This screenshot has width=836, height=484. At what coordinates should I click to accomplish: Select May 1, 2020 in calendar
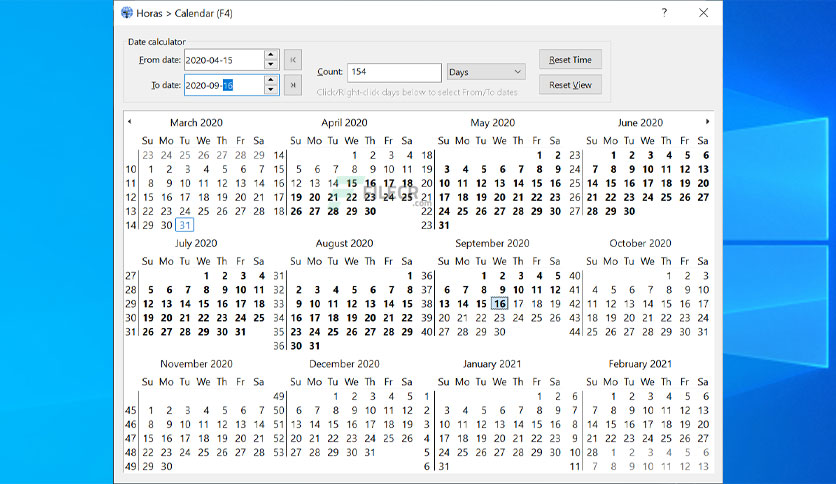coord(539,156)
